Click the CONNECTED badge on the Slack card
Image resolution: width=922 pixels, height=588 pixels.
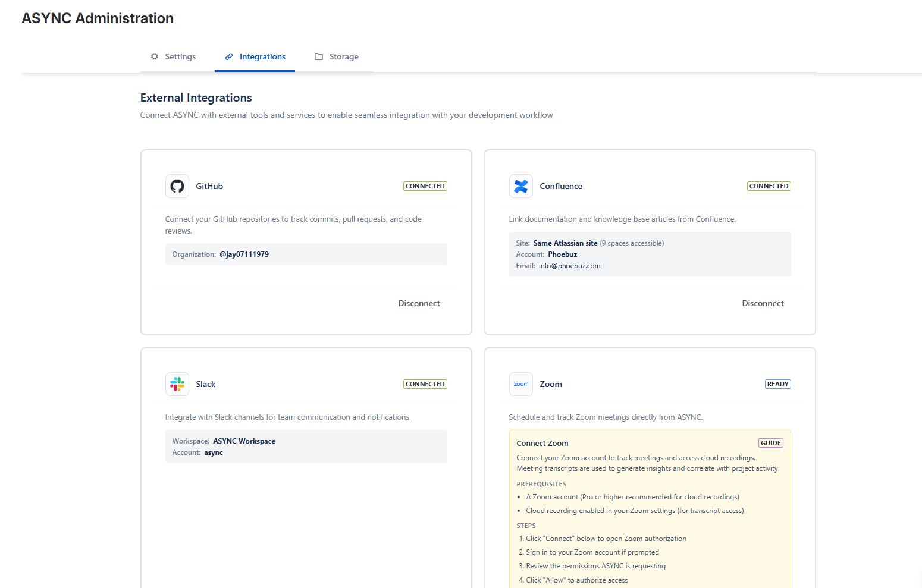[x=425, y=383]
